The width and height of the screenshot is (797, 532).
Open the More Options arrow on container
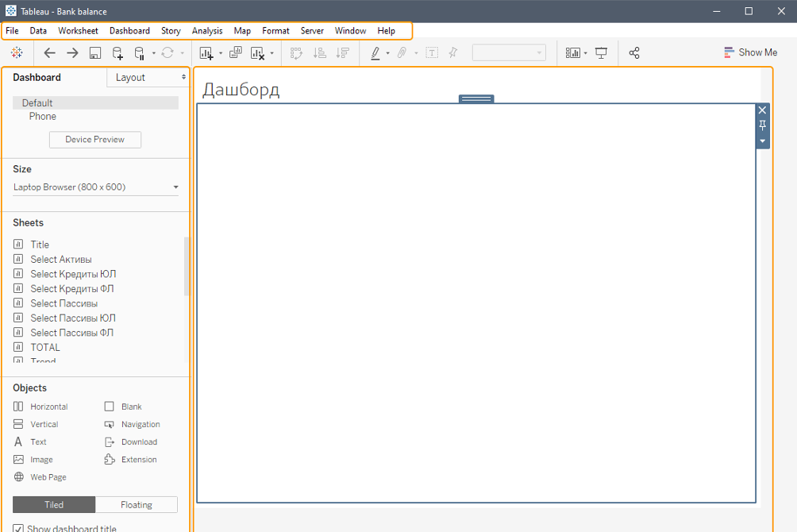tap(762, 141)
